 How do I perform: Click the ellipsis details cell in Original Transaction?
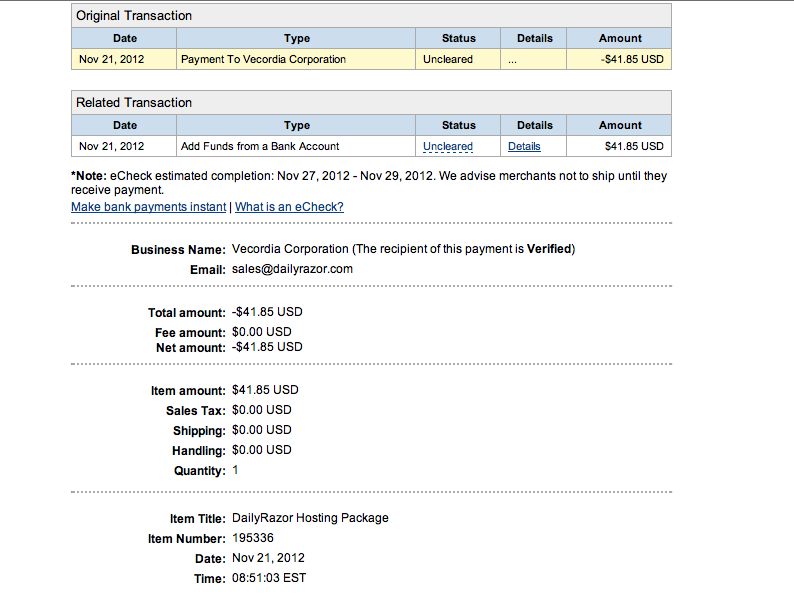(x=533, y=59)
